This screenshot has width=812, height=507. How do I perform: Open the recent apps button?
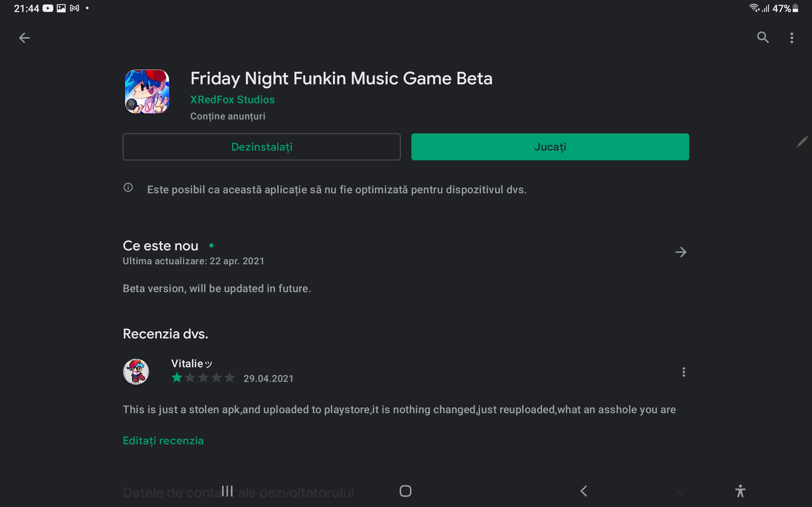tap(227, 491)
